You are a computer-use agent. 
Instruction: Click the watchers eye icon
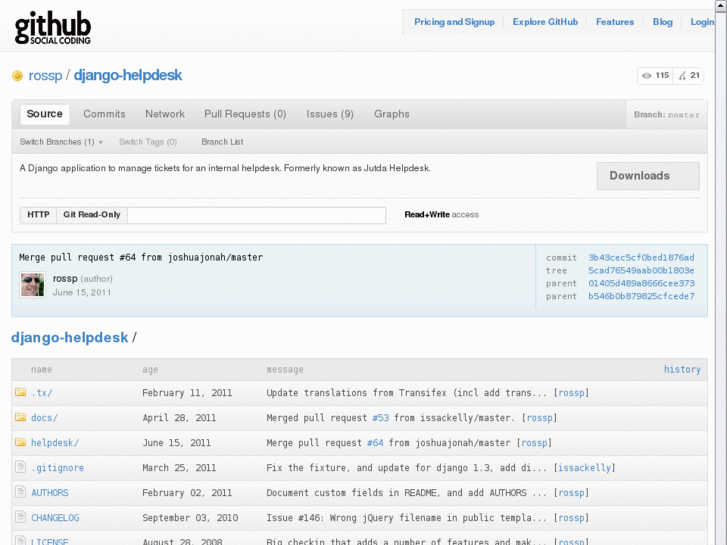click(647, 76)
